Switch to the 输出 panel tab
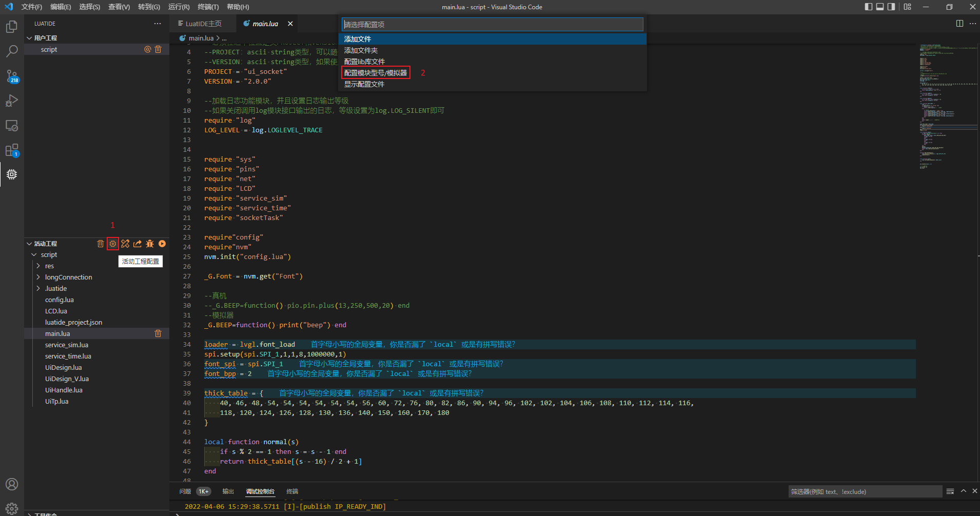Image resolution: width=980 pixels, height=516 pixels. (x=228, y=491)
